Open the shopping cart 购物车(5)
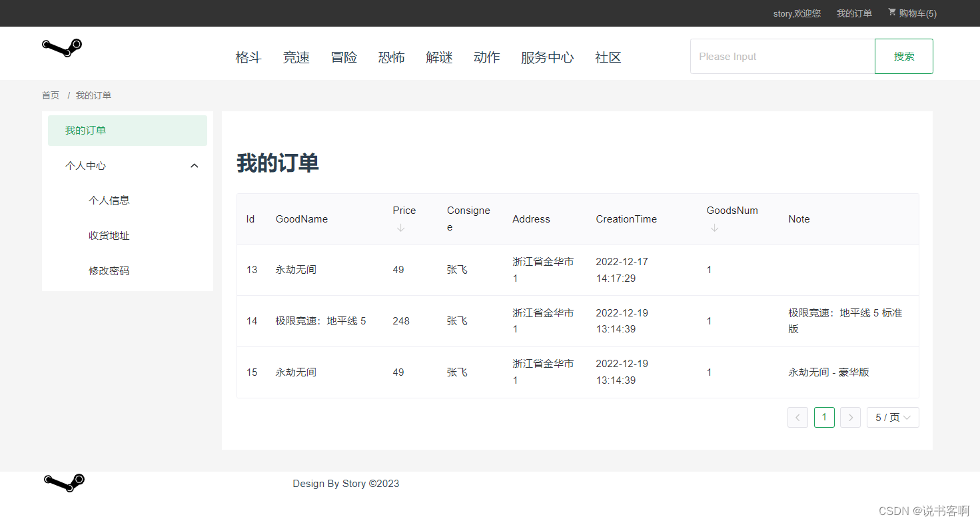 click(x=912, y=13)
